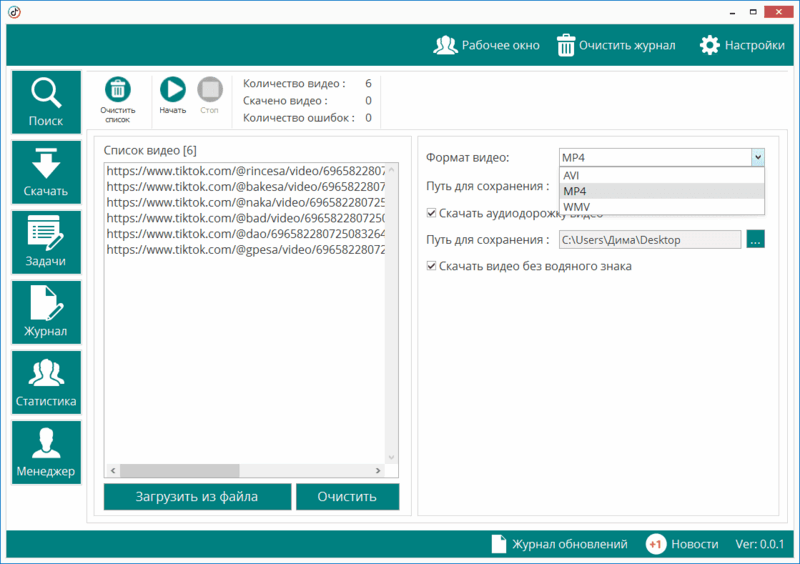Click the Очистить button below the list
800x564 pixels.
tap(347, 497)
